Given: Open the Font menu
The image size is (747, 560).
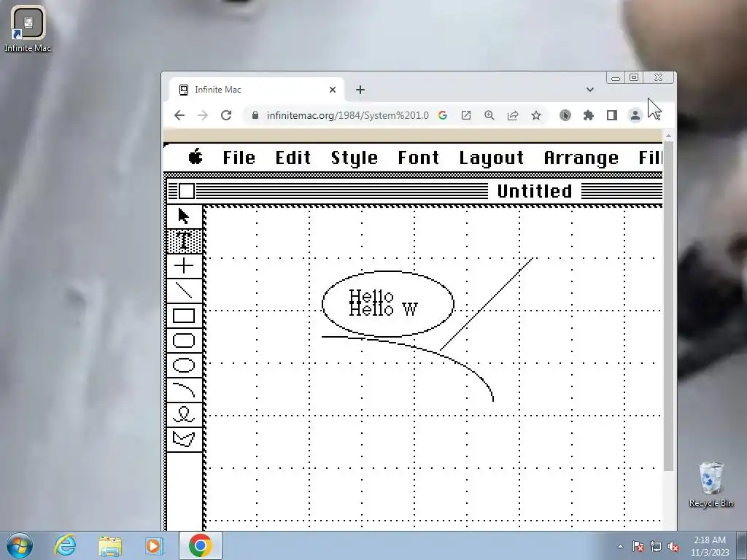Looking at the screenshot, I should tap(418, 157).
